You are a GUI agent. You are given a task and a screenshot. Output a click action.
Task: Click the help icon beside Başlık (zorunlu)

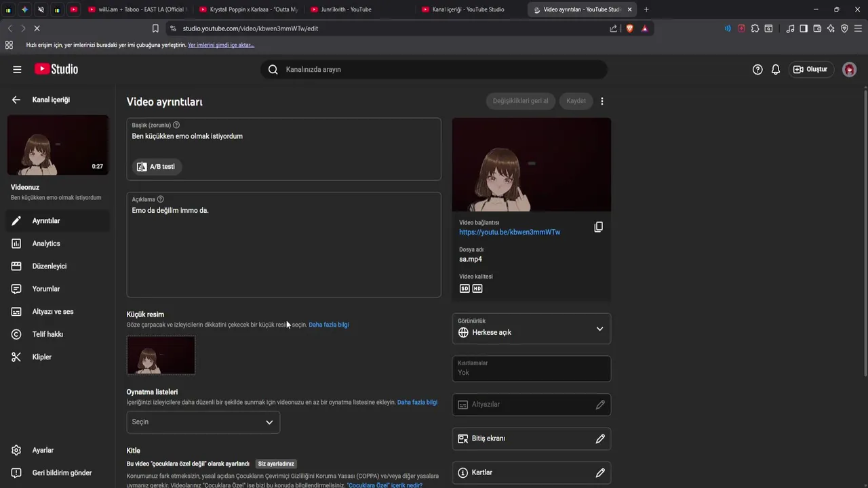pos(176,125)
